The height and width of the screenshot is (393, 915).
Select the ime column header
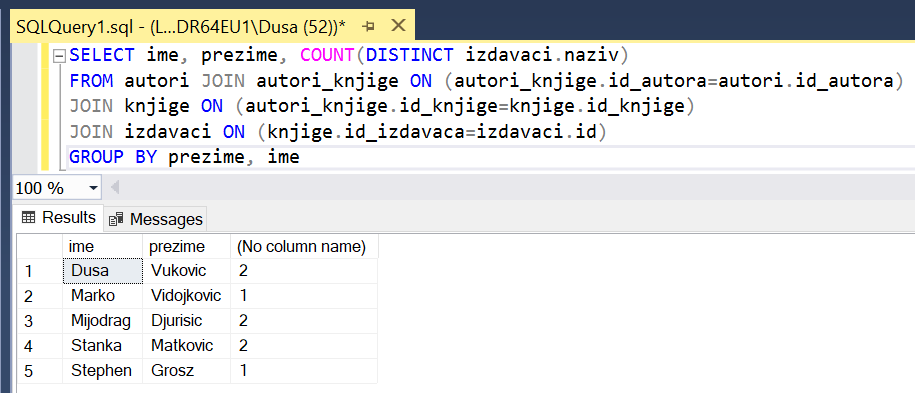[x=103, y=247]
